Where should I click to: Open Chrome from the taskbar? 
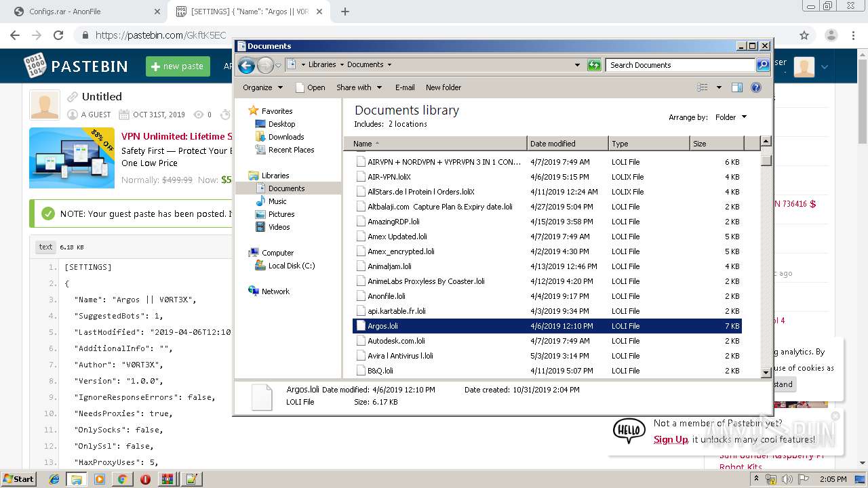point(122,479)
